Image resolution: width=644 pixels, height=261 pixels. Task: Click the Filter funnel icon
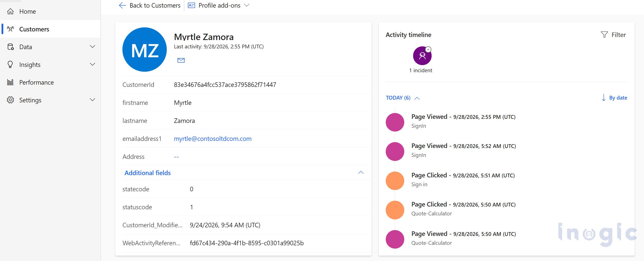pos(604,34)
